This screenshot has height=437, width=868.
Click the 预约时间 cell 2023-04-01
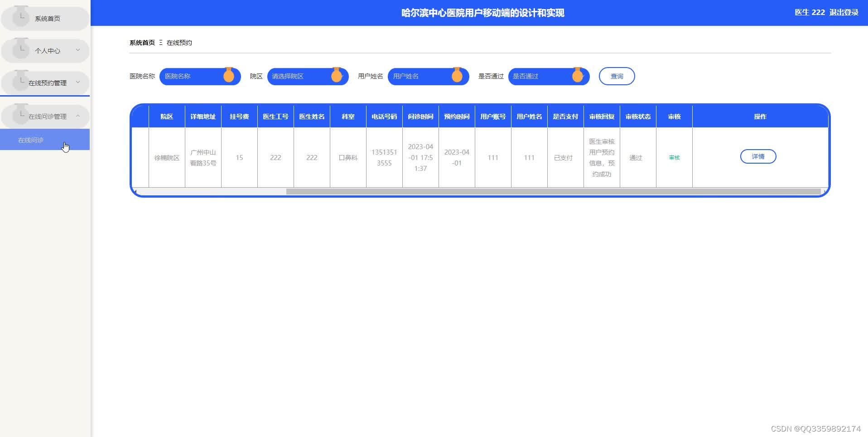click(x=457, y=158)
